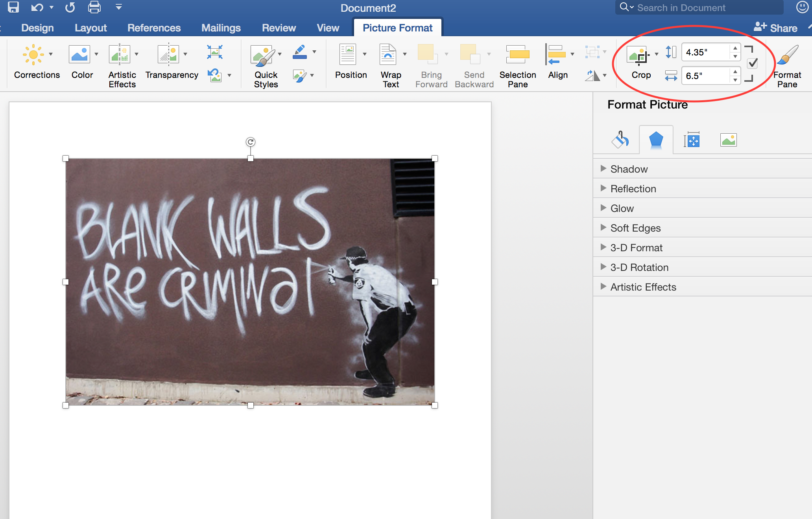Click the Position icon
Image resolution: width=812 pixels, height=519 pixels.
click(348, 54)
